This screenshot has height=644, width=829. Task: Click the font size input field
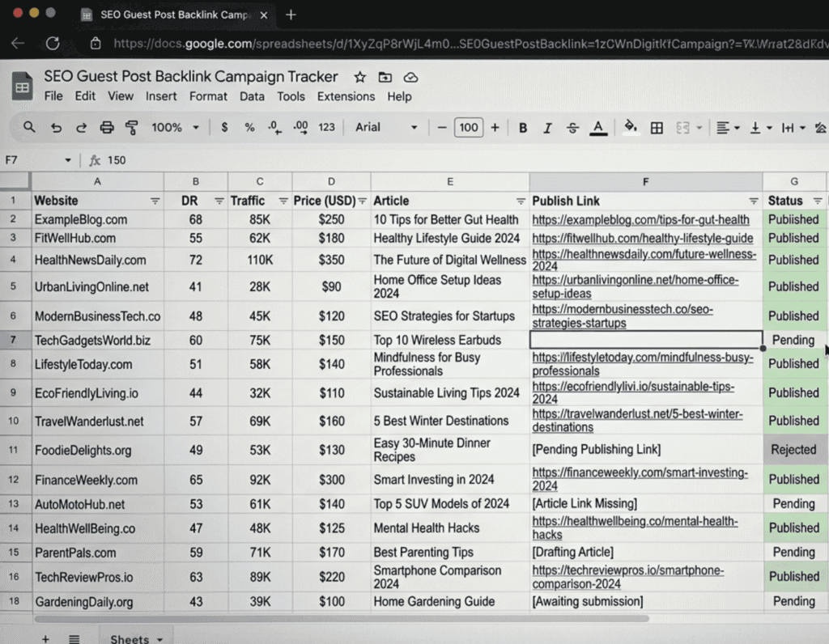[x=468, y=128]
